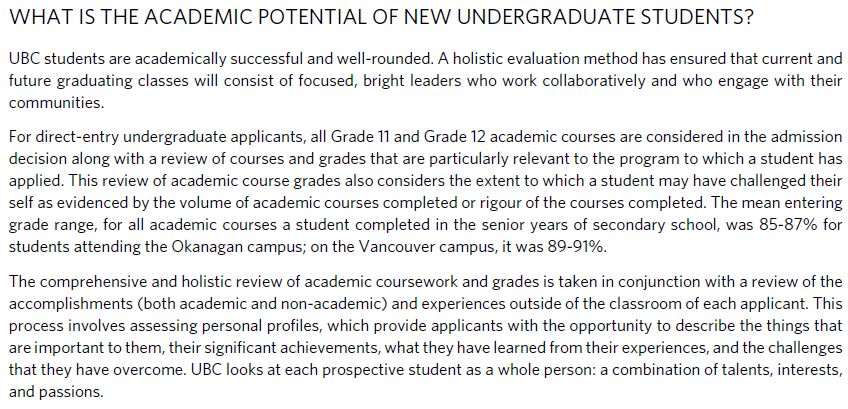Click the word 'communities.' ending the first paragraph

click(56, 103)
